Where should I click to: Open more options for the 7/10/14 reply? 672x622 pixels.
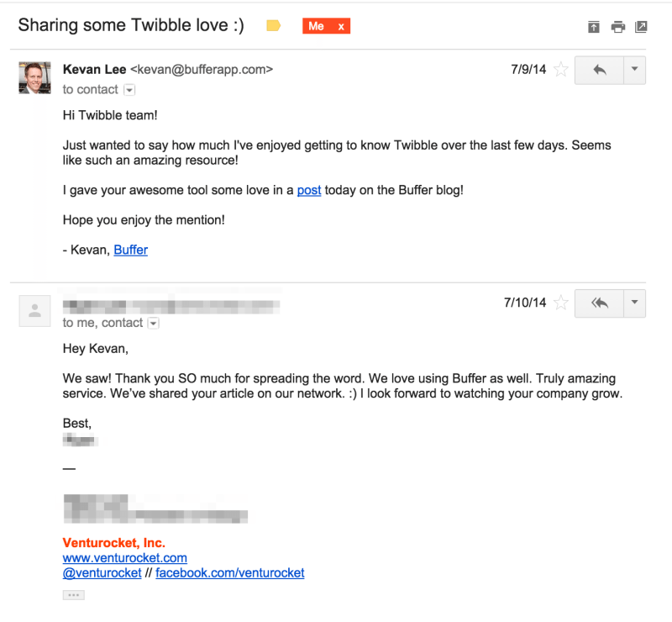tap(633, 303)
